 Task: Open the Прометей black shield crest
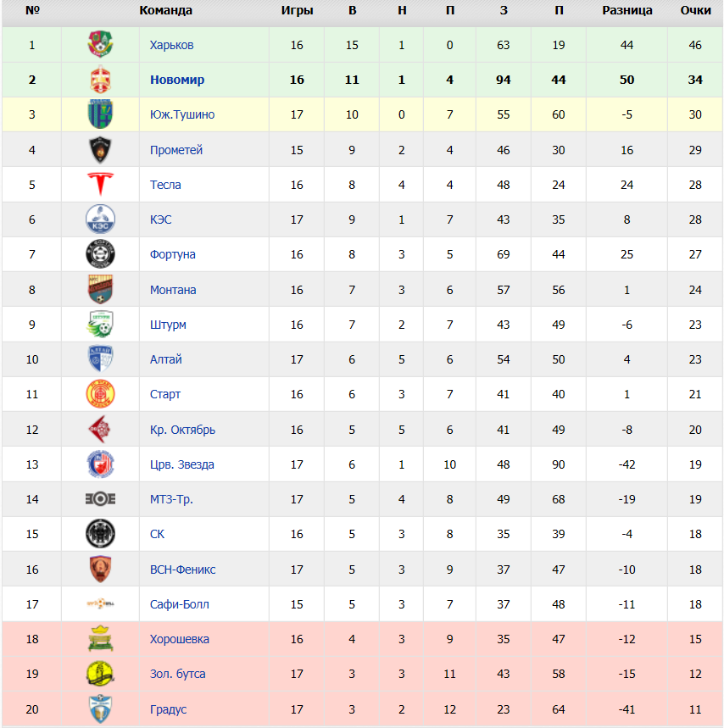100,149
